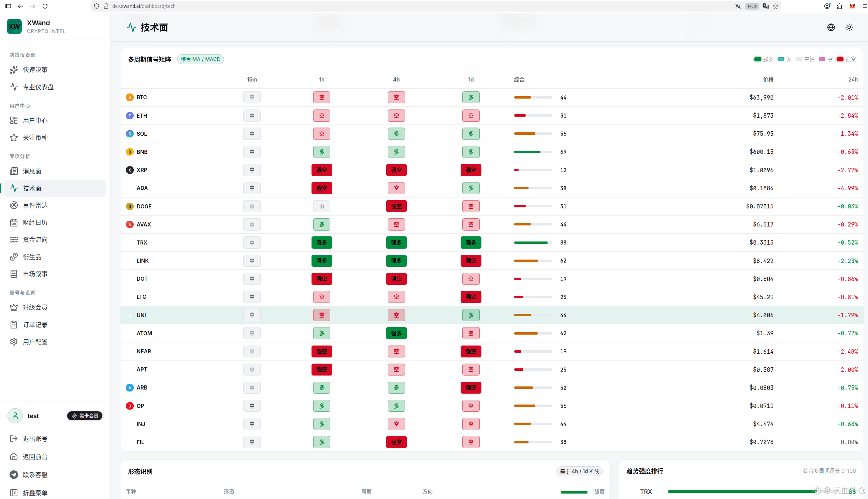Click the 140% zoom indicator
The image size is (868, 499).
751,6
